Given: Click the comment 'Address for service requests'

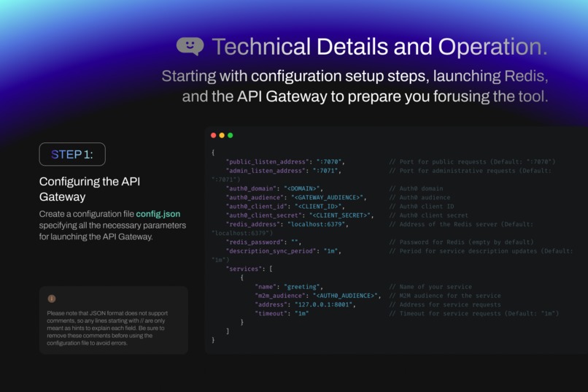Looking at the screenshot, I should click(445, 304).
